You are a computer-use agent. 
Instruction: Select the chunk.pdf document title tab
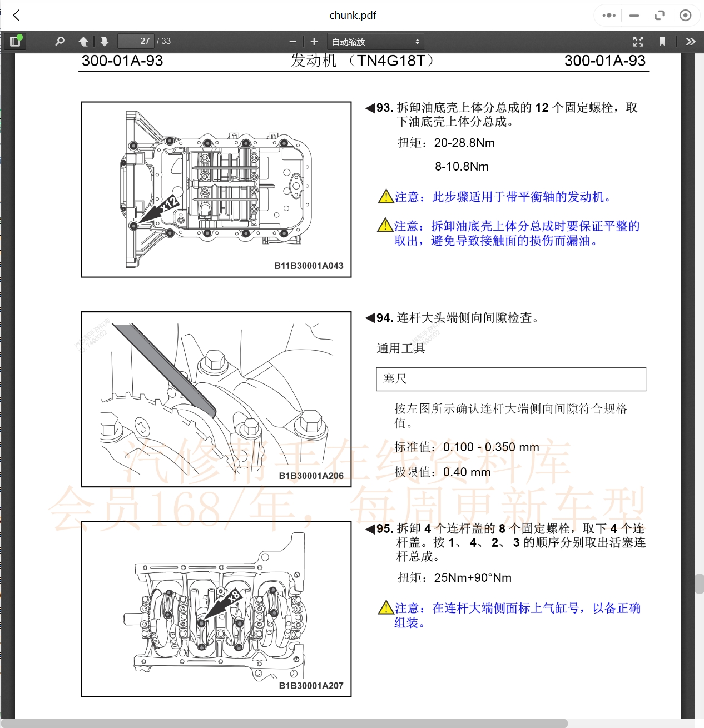(353, 15)
